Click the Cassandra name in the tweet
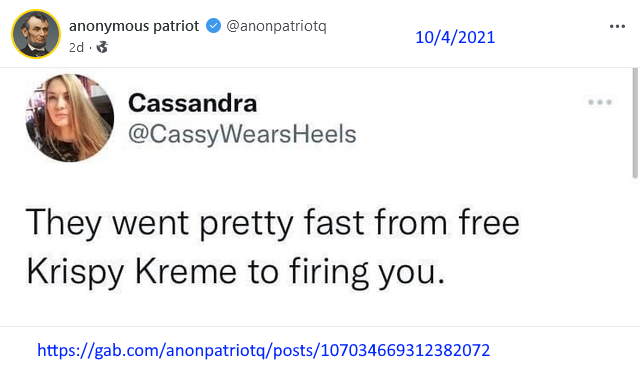This screenshot has height=373, width=641. 193,103
